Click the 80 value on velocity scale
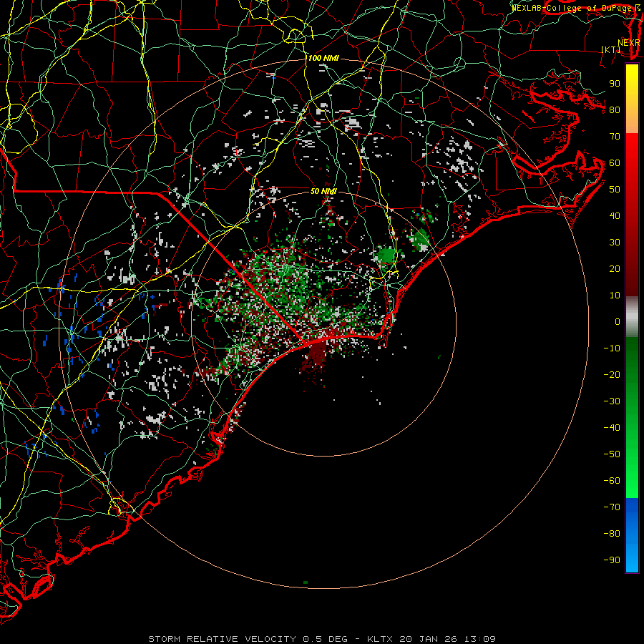 pyautogui.click(x=615, y=109)
